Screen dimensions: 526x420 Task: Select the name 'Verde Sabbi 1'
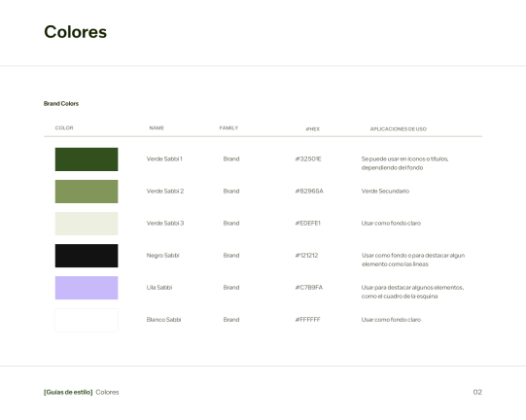(x=164, y=159)
